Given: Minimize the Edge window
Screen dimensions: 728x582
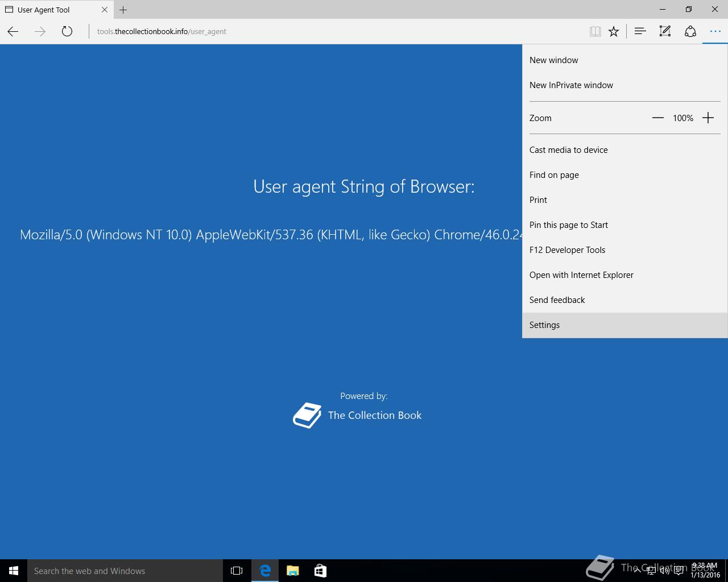Looking at the screenshot, I should click(663, 9).
